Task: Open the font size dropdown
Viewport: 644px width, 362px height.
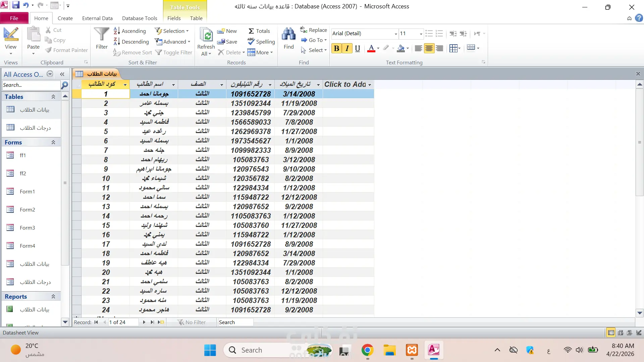Action: (421, 34)
